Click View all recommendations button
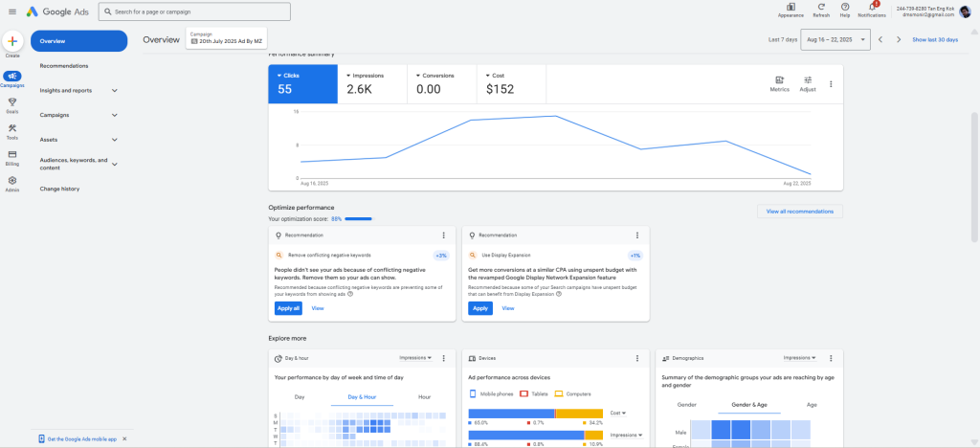The height and width of the screenshot is (448, 980). [799, 211]
